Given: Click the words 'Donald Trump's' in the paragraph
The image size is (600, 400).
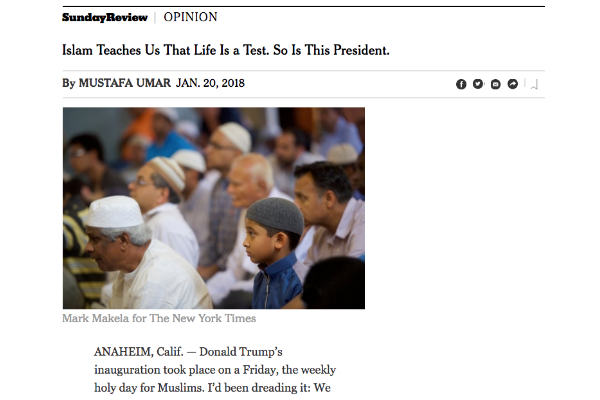Looking at the screenshot, I should pos(241,352).
